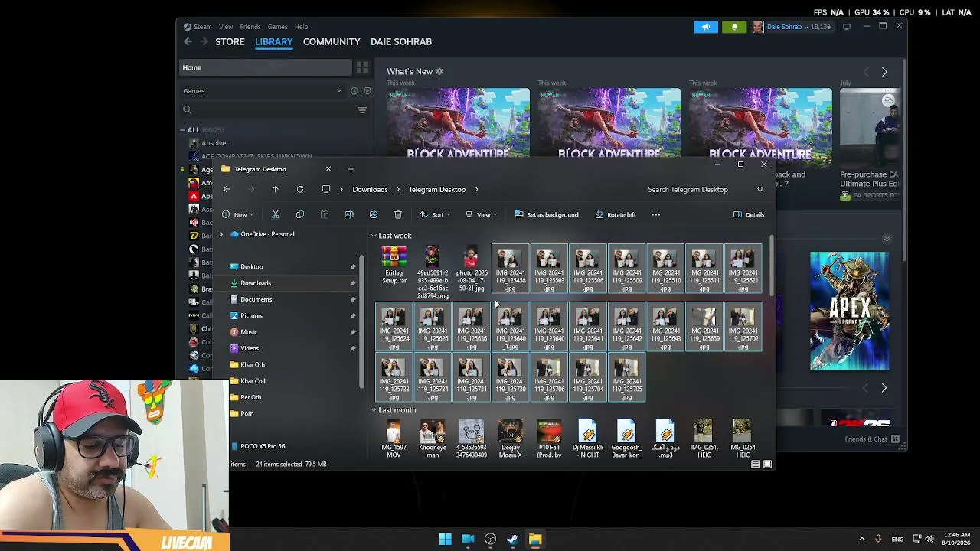
Task: Click Rotate left in Explorer
Action: tap(616, 214)
